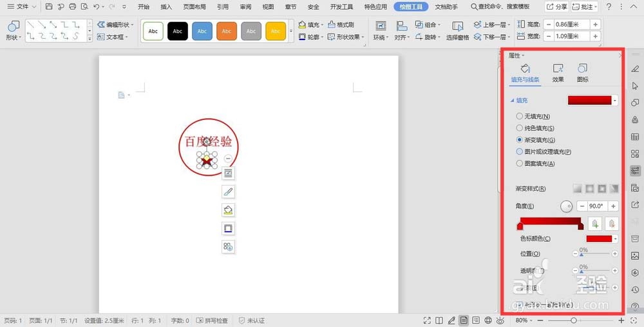Click the web layout globe icon in status bar
644x327 pixels.
pos(488,321)
